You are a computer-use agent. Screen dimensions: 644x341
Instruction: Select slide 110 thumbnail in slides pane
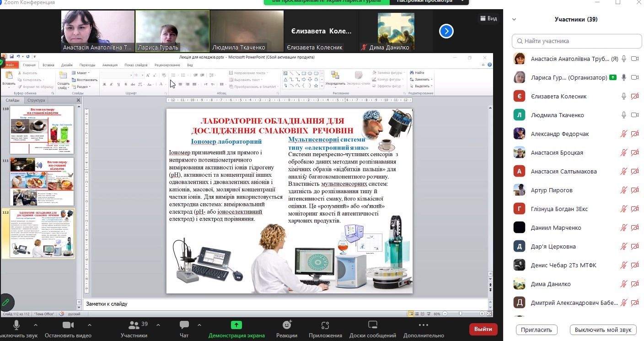click(x=42, y=130)
